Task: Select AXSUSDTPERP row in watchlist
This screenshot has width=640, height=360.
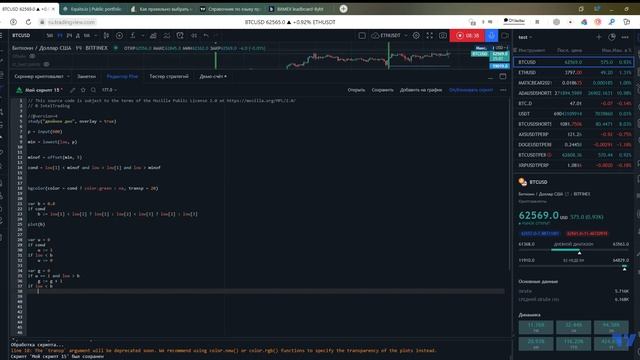Action: click(x=573, y=134)
